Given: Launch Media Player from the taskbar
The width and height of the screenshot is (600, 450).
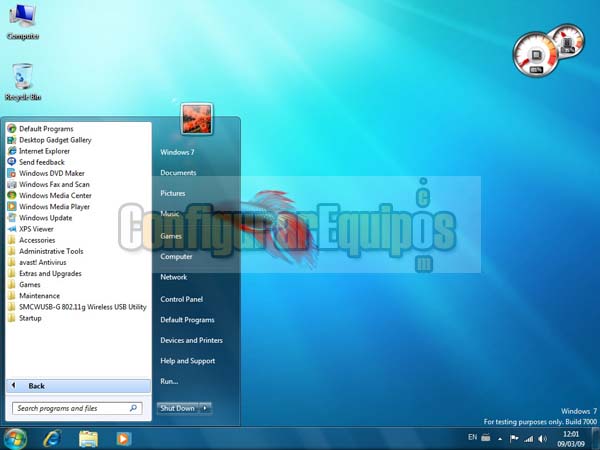Looking at the screenshot, I should 124,439.
